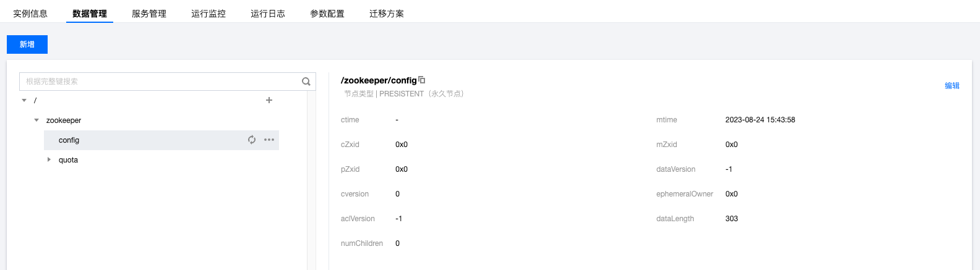Click the search magnifier icon
The height and width of the screenshot is (270, 980).
(306, 82)
